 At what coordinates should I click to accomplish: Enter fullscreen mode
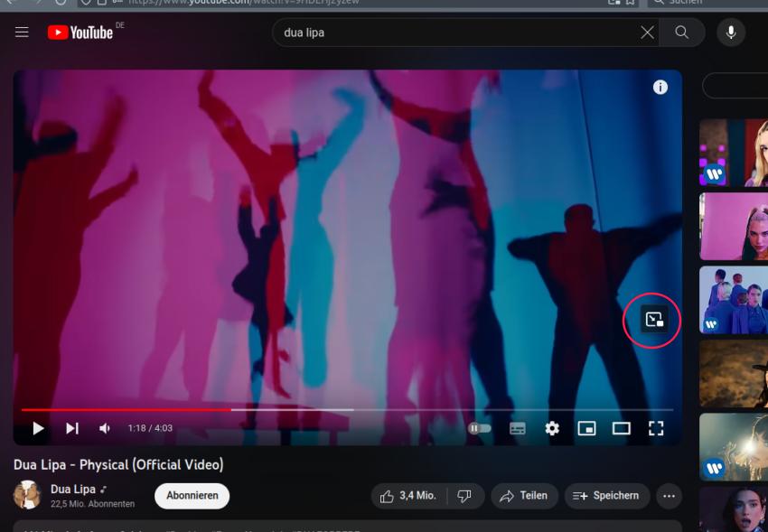pyautogui.click(x=656, y=429)
